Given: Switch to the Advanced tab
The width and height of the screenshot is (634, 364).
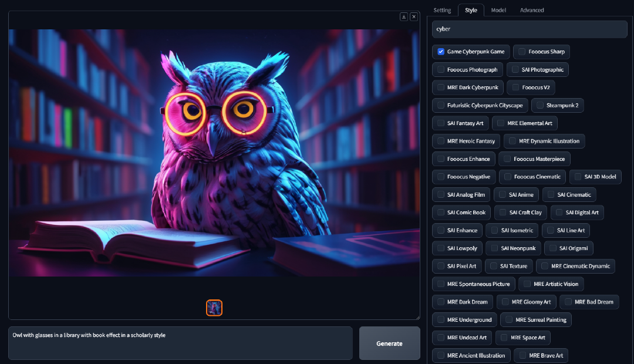Looking at the screenshot, I should [532, 10].
